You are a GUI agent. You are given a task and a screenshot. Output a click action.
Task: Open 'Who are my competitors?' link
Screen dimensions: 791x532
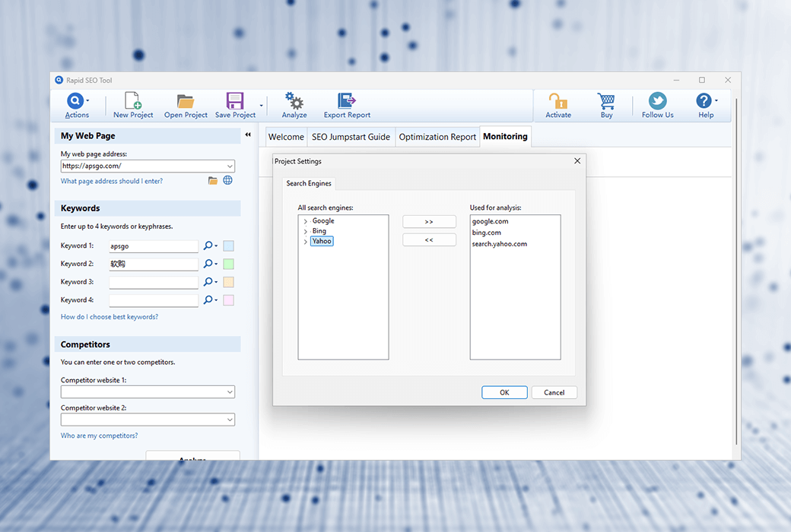[100, 435]
